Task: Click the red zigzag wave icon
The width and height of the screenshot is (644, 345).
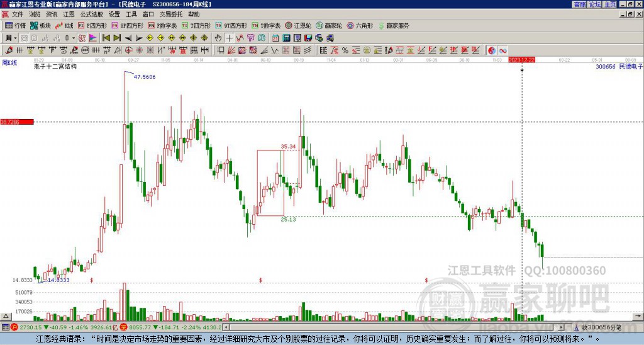Action: pos(240,38)
